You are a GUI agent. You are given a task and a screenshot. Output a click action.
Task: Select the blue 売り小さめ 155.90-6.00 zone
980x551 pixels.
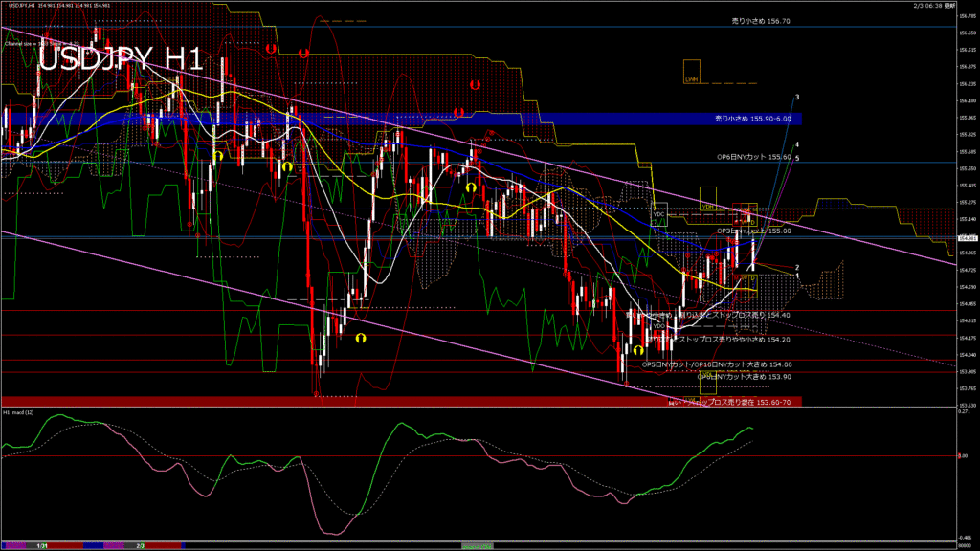tap(402, 119)
